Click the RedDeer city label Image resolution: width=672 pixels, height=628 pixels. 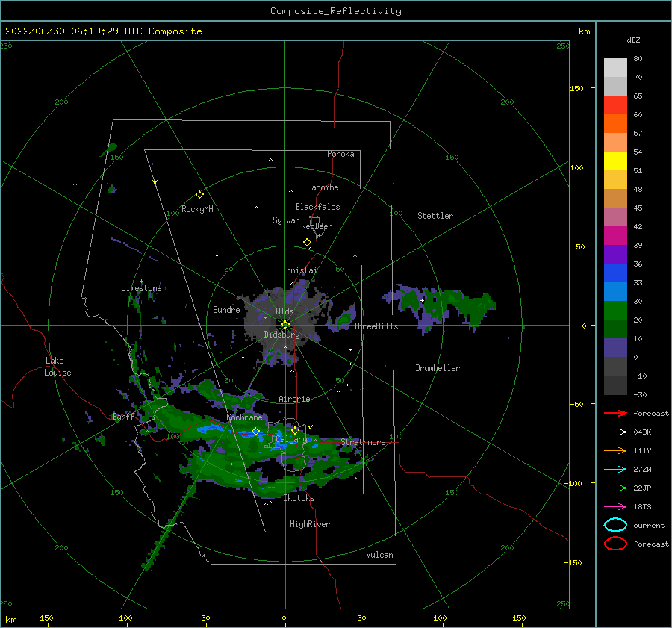[317, 226]
